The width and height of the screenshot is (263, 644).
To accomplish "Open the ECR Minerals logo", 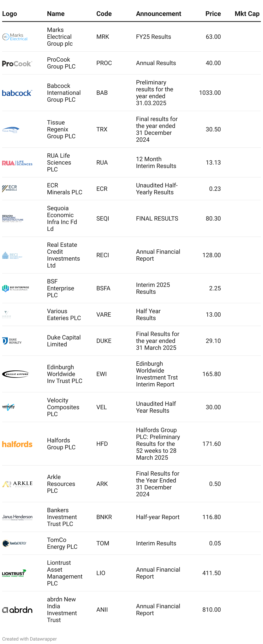I will (9, 188).
